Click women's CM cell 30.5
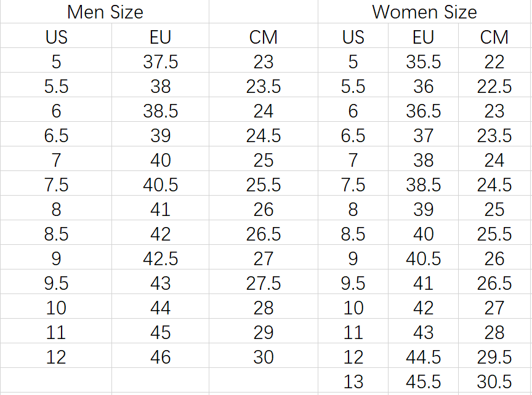The width and height of the screenshot is (532, 395). (x=494, y=381)
